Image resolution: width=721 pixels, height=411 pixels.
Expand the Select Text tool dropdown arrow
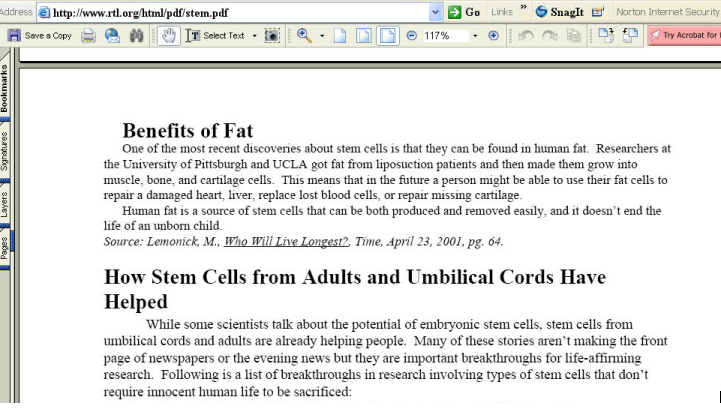click(x=254, y=35)
